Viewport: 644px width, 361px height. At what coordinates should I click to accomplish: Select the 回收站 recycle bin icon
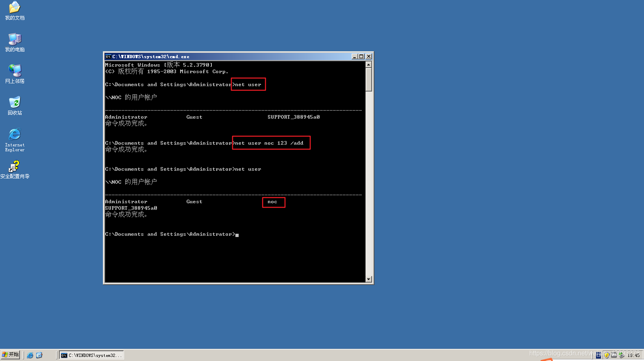coord(15,106)
